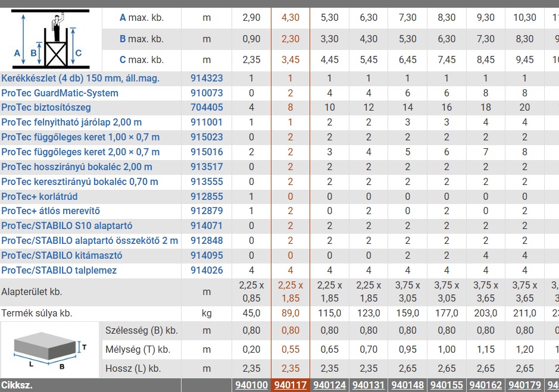The width and height of the screenshot is (559, 392).
Task: Select the Hossz (L) kb. label
Action: coord(133,368)
